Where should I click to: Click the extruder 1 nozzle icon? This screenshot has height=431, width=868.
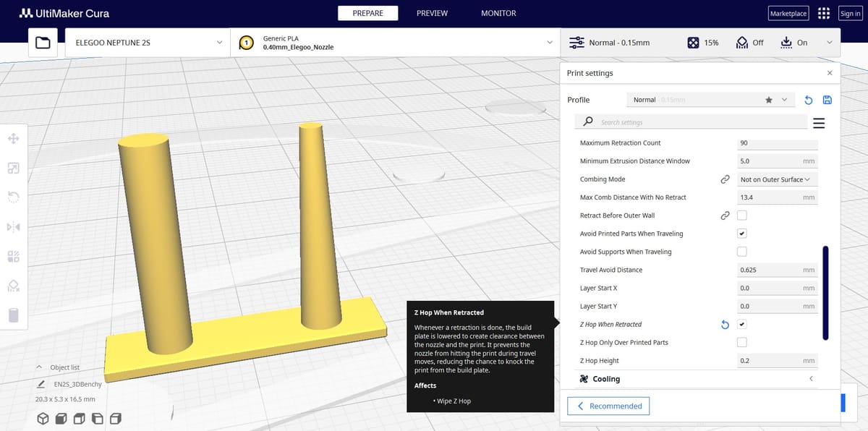pyautogui.click(x=247, y=43)
